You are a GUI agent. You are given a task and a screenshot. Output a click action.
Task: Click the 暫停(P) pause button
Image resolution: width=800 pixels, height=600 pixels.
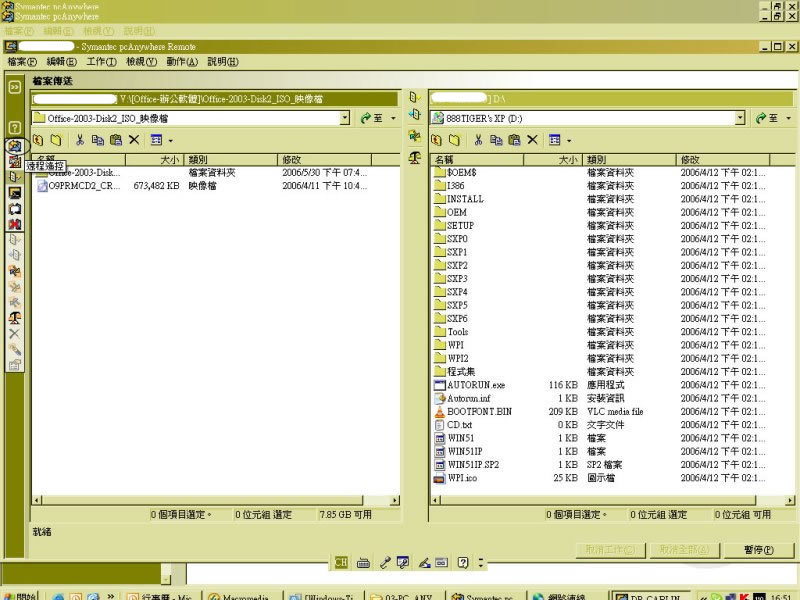point(759,549)
